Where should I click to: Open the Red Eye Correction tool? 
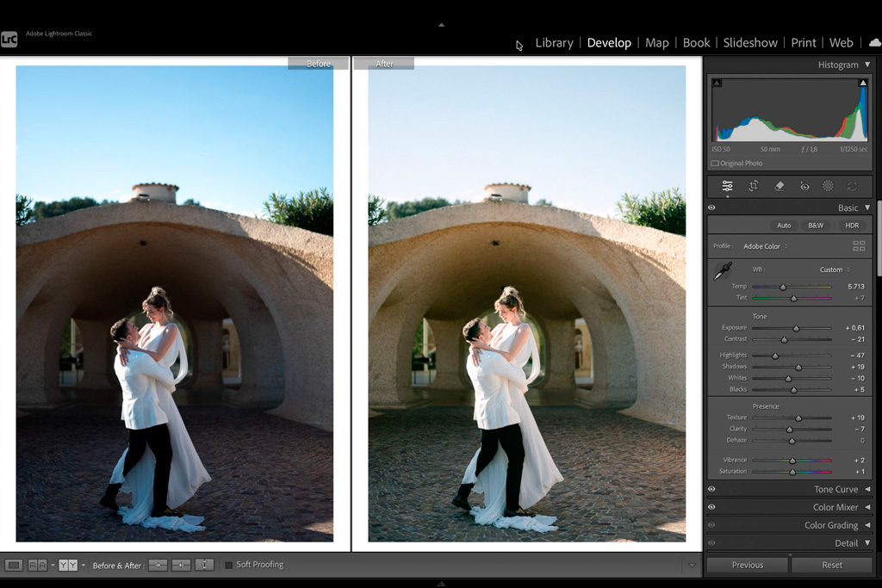804,186
